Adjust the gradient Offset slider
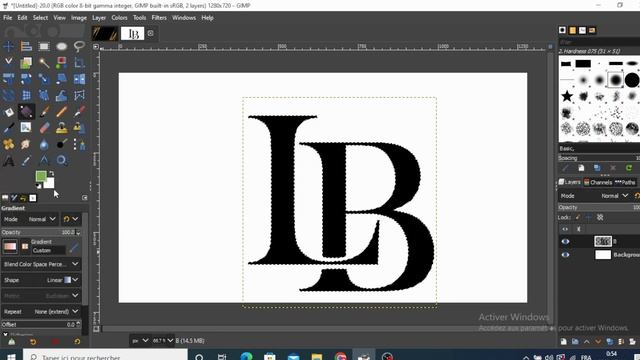 (x=41, y=324)
